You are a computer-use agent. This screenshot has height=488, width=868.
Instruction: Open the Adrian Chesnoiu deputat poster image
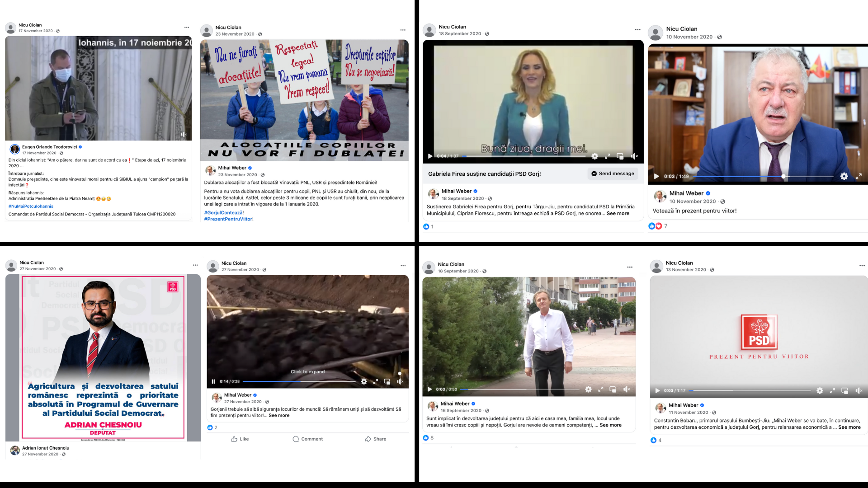click(x=103, y=358)
